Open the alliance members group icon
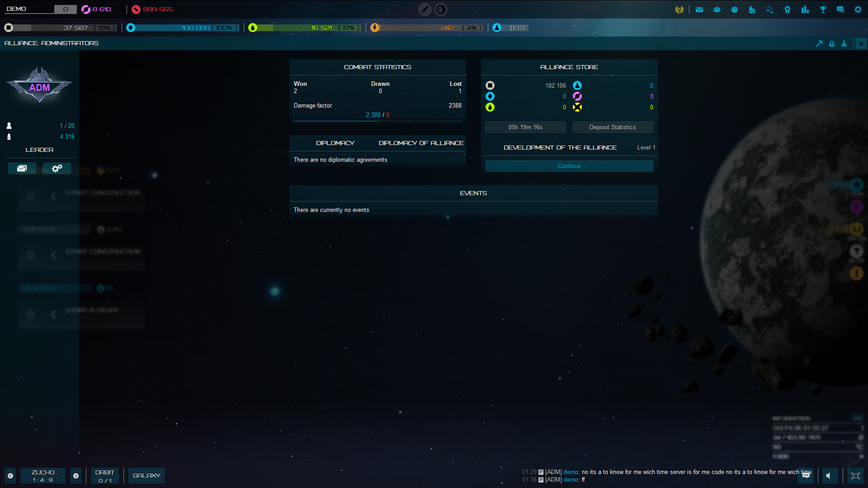Image resolution: width=868 pixels, height=488 pixels. (717, 9)
